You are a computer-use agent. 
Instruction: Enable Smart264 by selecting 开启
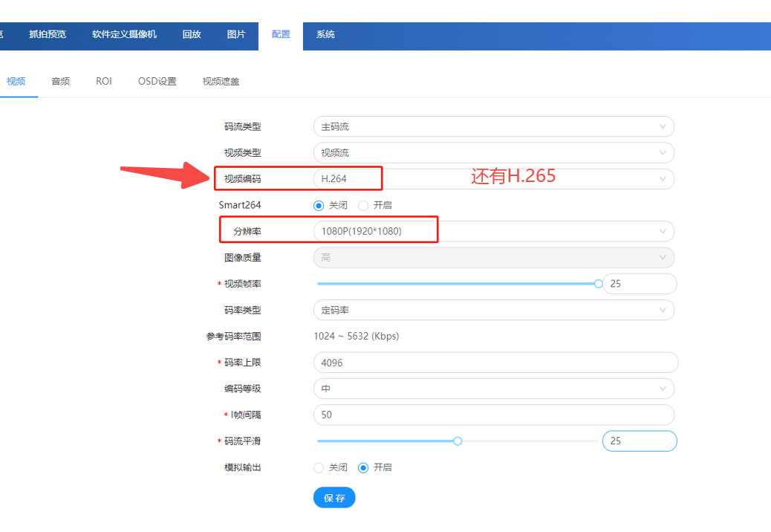click(x=363, y=205)
